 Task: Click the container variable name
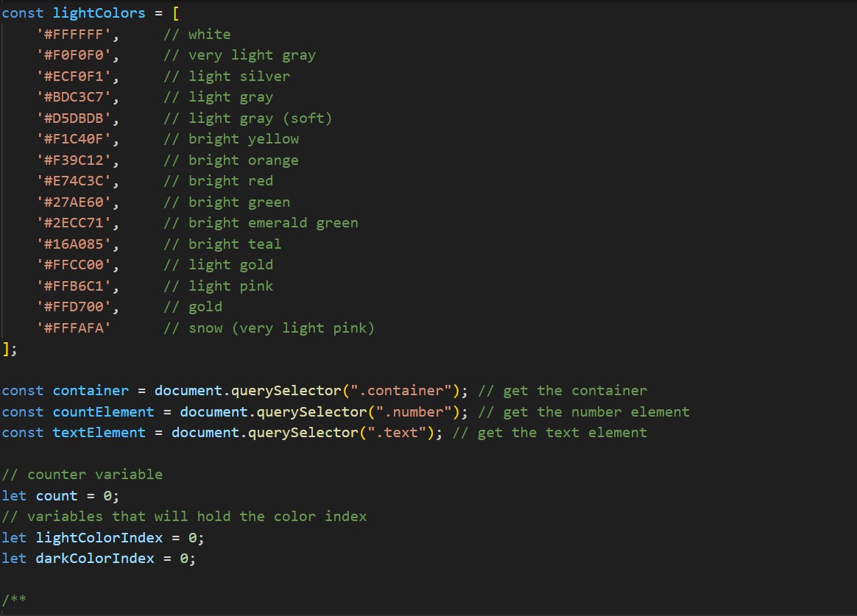click(91, 391)
